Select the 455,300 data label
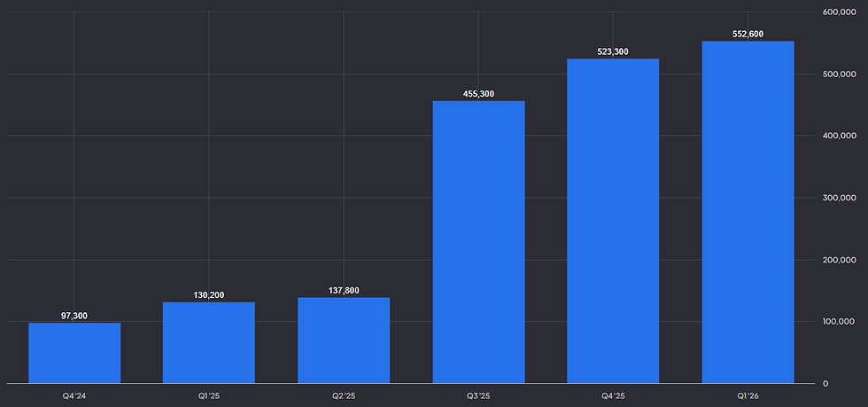Screen dimensions: 868x407 (x=478, y=94)
